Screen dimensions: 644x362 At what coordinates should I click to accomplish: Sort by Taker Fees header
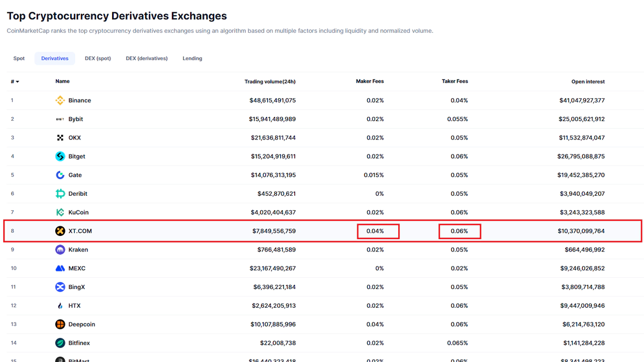[x=455, y=82]
